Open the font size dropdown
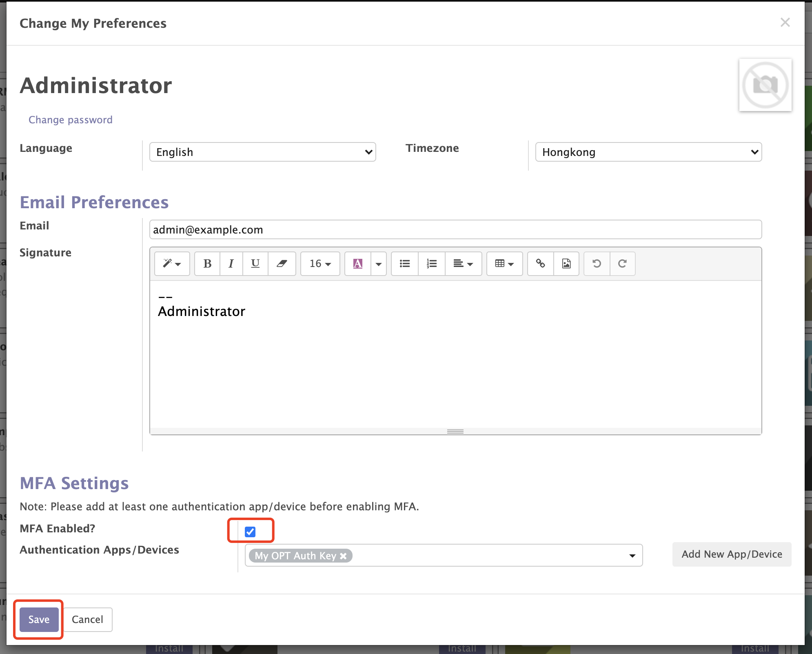812x654 pixels. pyautogui.click(x=320, y=264)
